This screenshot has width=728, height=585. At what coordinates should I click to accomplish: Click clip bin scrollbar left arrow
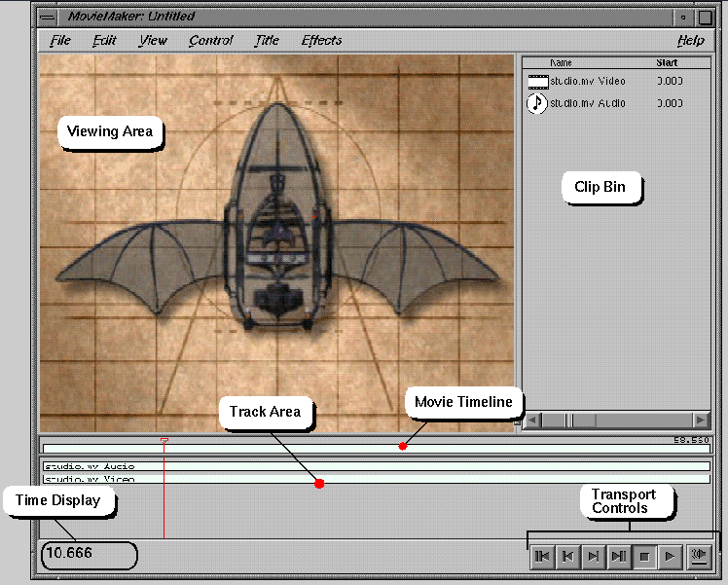tap(532, 420)
